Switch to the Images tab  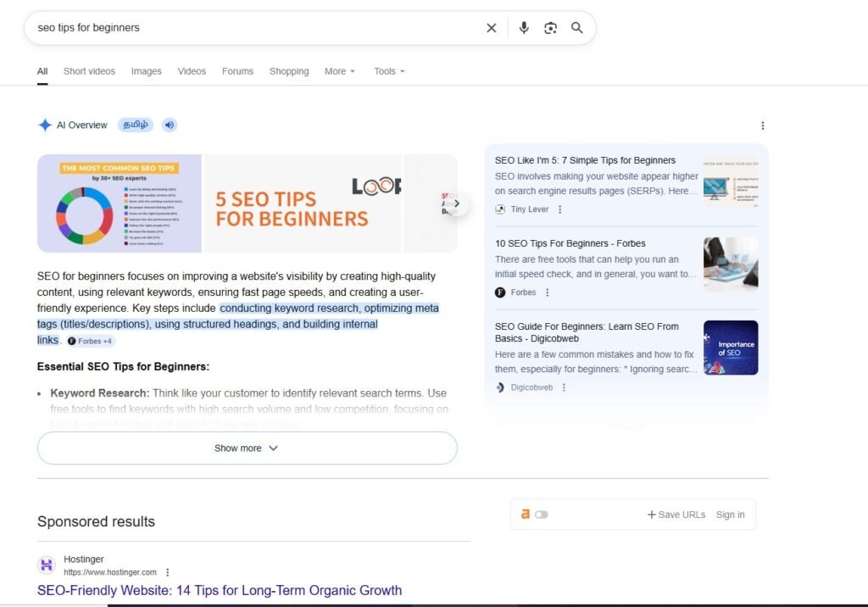(146, 71)
